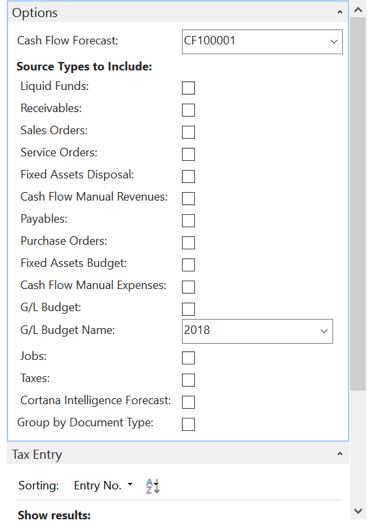Tick the Sales Orders checkbox
This screenshot has width=373, height=526.
tap(188, 132)
